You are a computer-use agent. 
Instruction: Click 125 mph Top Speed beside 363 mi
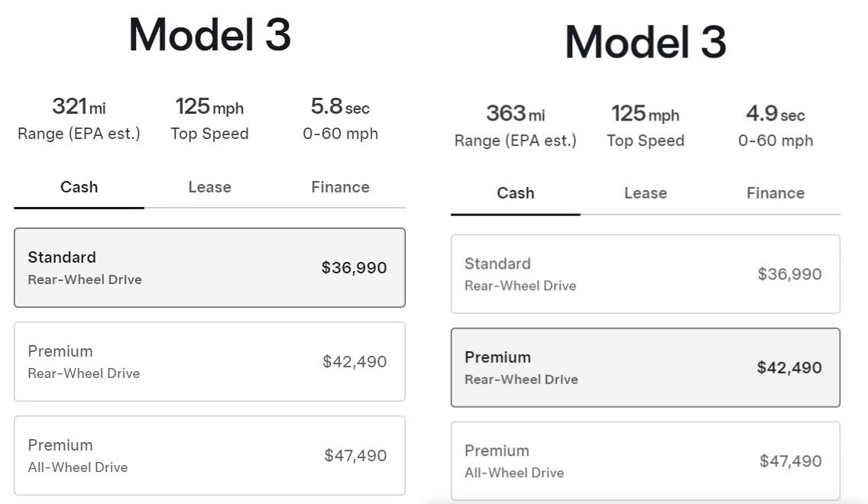click(645, 114)
